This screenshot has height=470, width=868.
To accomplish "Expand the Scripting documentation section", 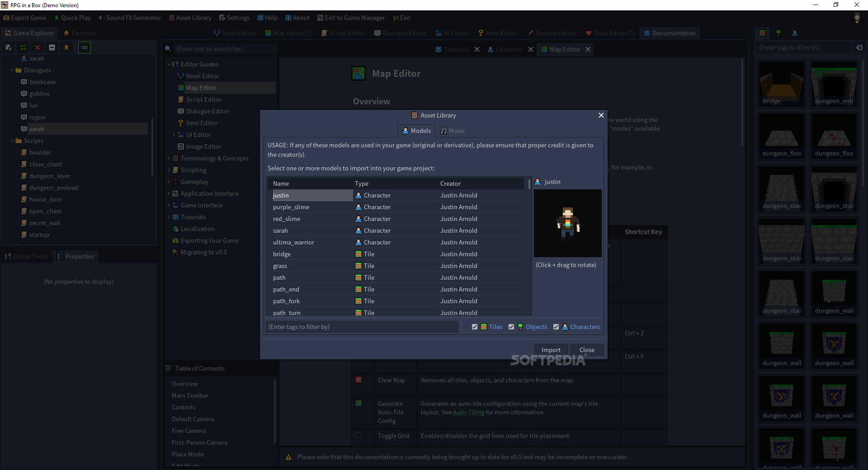I will pyautogui.click(x=169, y=170).
